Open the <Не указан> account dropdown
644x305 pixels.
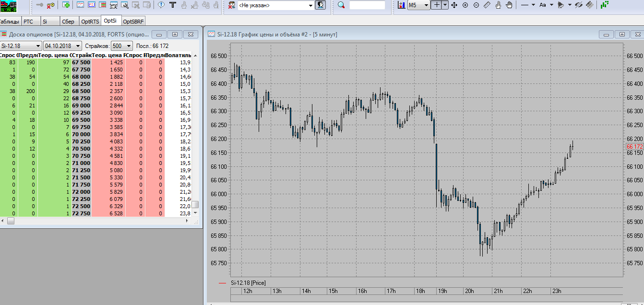click(276, 5)
